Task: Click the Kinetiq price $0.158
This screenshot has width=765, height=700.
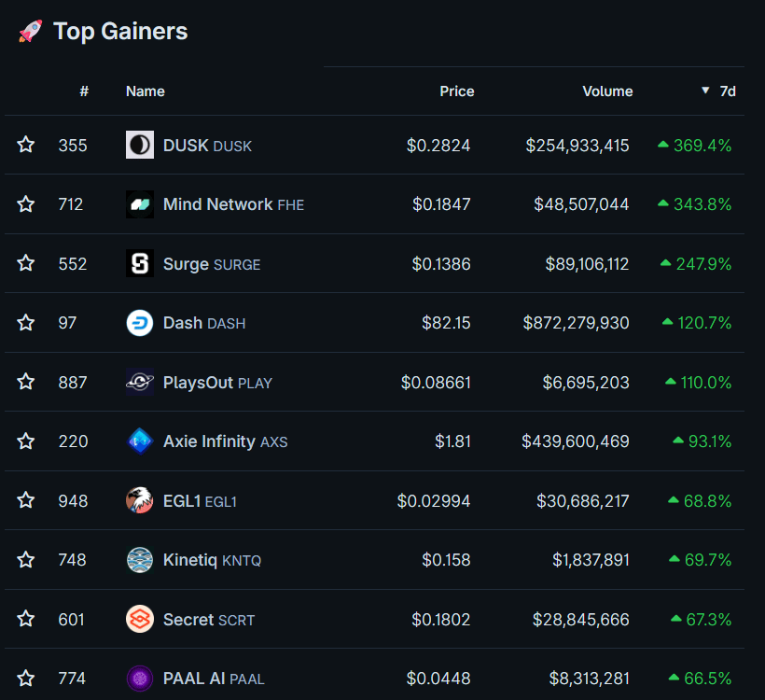Action: (x=446, y=560)
